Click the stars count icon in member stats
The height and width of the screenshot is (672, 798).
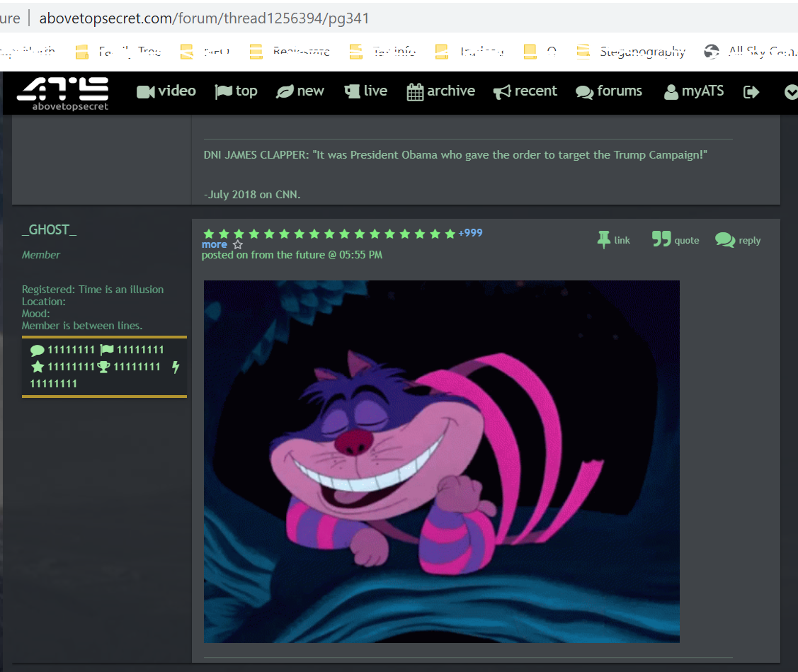[x=37, y=367]
